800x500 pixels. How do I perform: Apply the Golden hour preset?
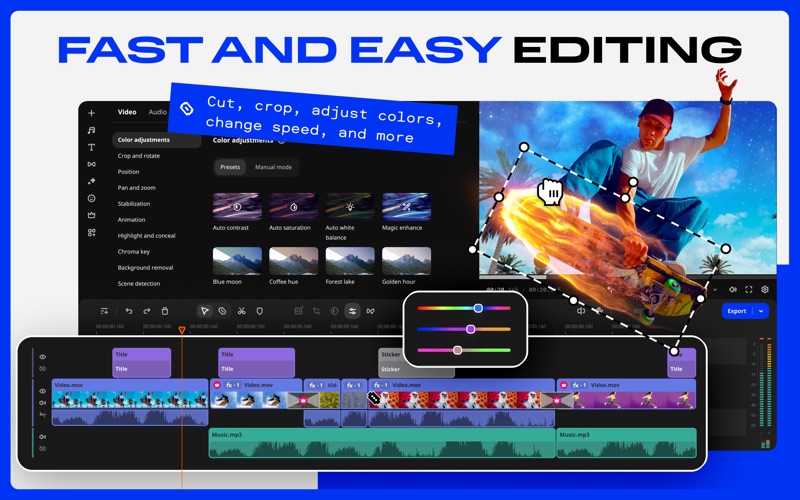click(406, 261)
